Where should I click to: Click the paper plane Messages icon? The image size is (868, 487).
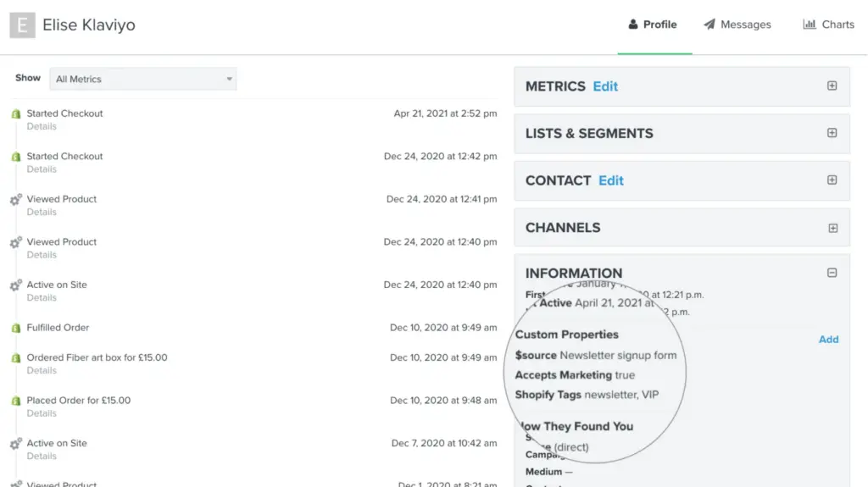[709, 25]
